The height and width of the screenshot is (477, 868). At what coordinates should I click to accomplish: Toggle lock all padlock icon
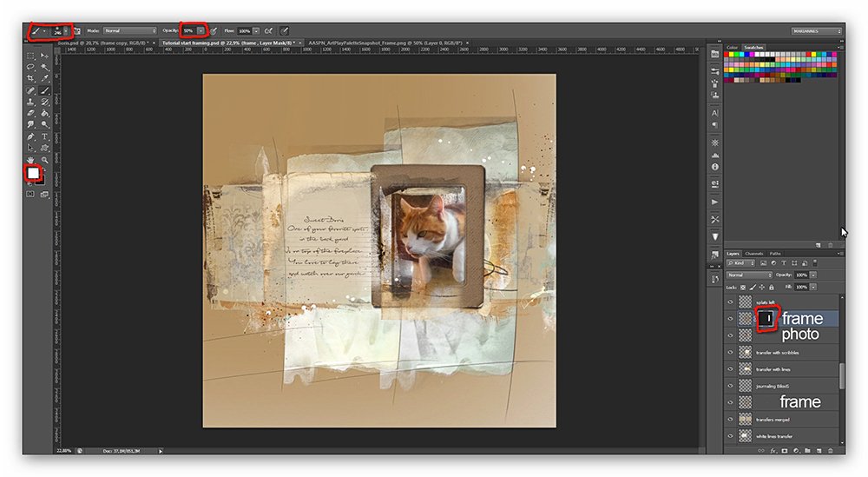[x=771, y=287]
